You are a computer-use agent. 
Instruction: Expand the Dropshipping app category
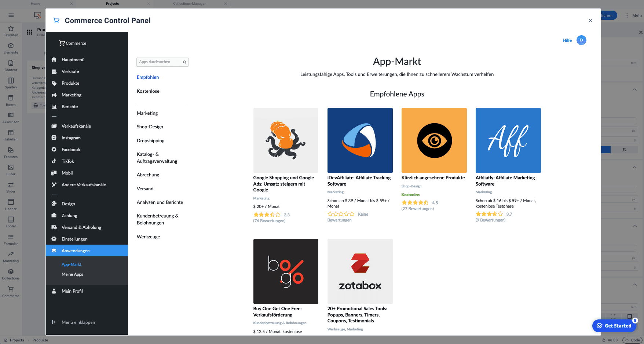point(150,140)
